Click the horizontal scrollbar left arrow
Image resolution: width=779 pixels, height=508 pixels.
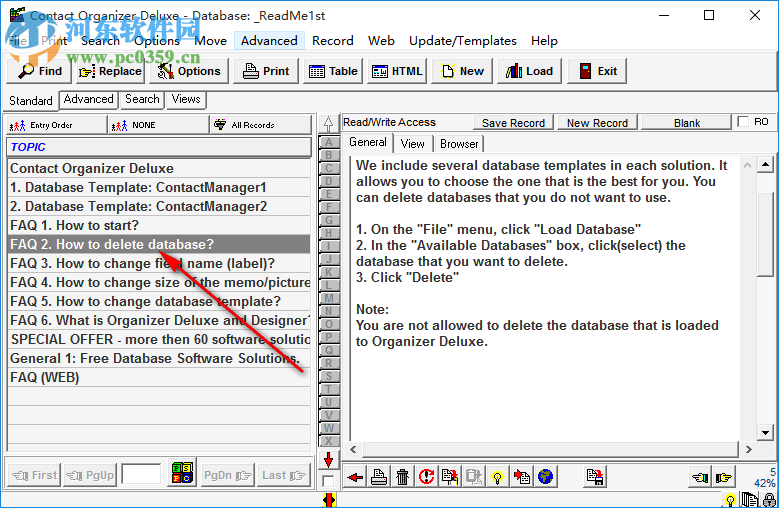(353, 449)
